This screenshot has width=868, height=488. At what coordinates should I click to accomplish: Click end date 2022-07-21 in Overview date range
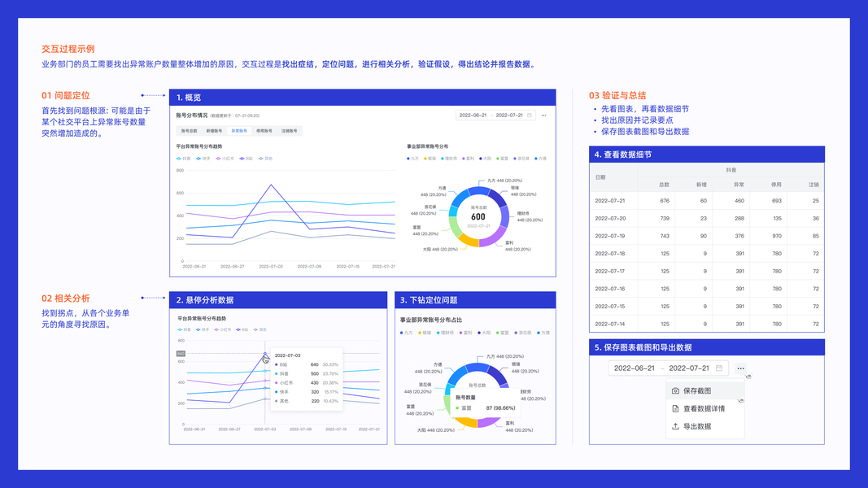pos(509,115)
